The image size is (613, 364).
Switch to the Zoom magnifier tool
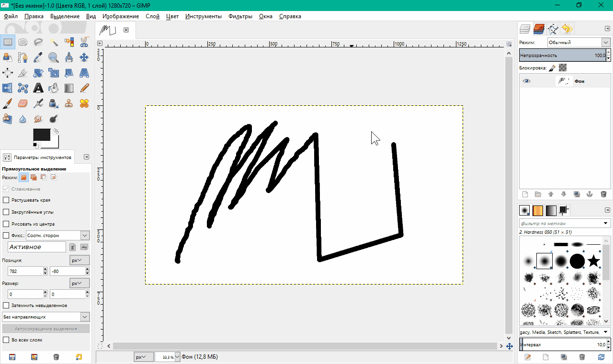(54, 57)
